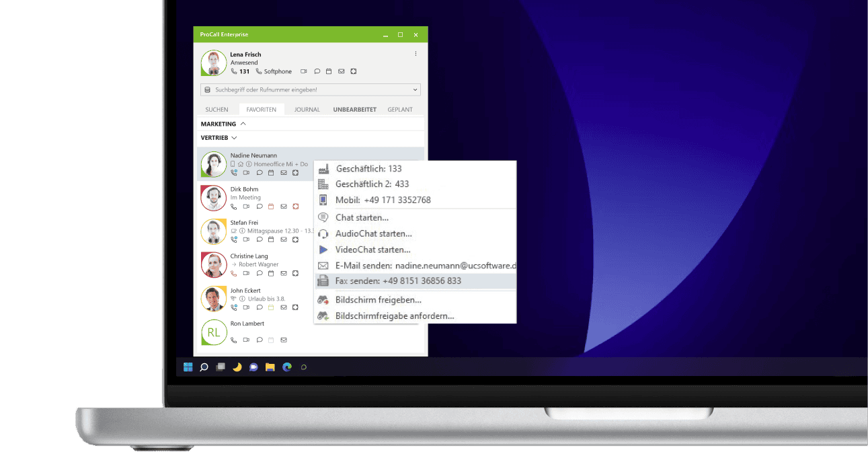The height and width of the screenshot is (452, 868).
Task: Open File Explorer from the taskbar
Action: pyautogui.click(x=270, y=367)
